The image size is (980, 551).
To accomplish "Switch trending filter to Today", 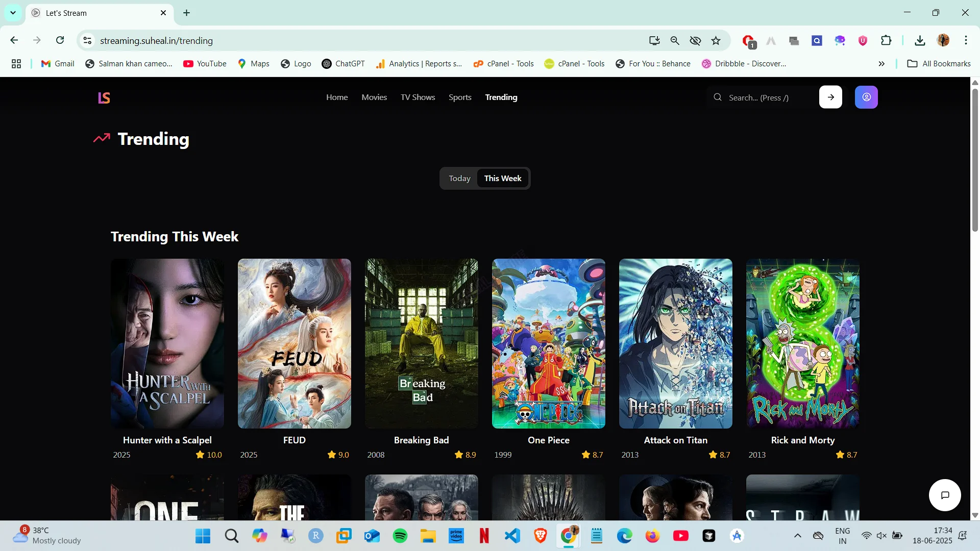I will [459, 178].
